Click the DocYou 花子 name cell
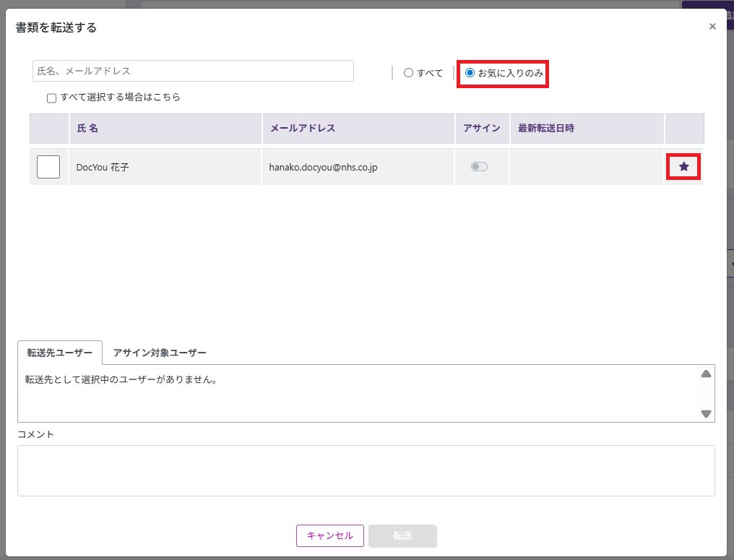The image size is (734, 560). (x=103, y=167)
